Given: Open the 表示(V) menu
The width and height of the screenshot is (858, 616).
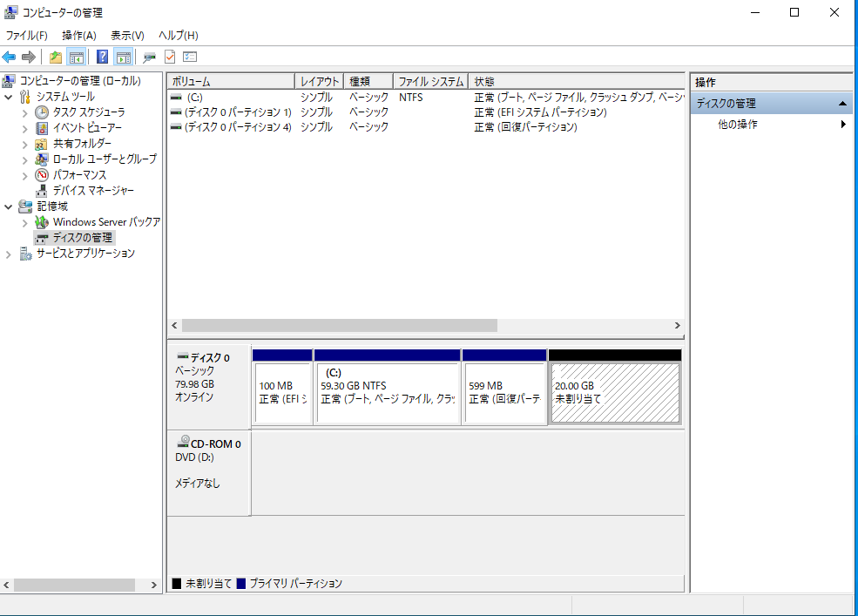Looking at the screenshot, I should tap(127, 36).
